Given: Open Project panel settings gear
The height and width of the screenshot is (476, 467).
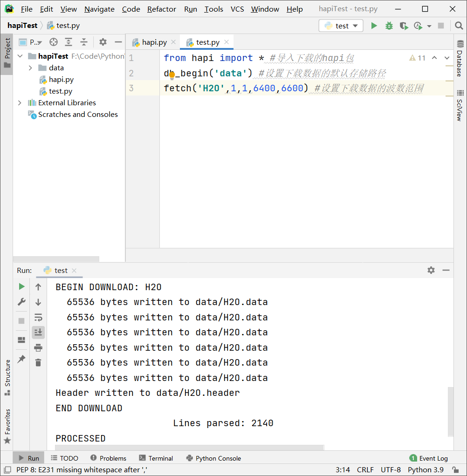Looking at the screenshot, I should 103,42.
